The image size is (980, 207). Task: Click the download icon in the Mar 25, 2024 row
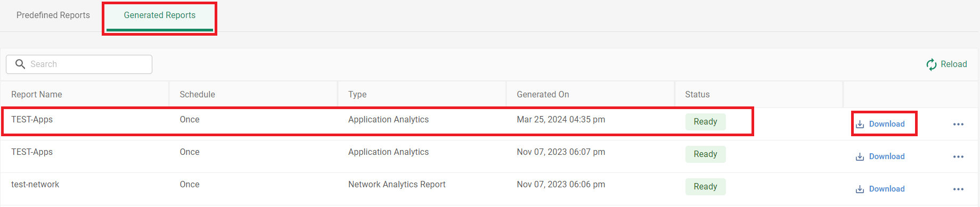point(860,124)
